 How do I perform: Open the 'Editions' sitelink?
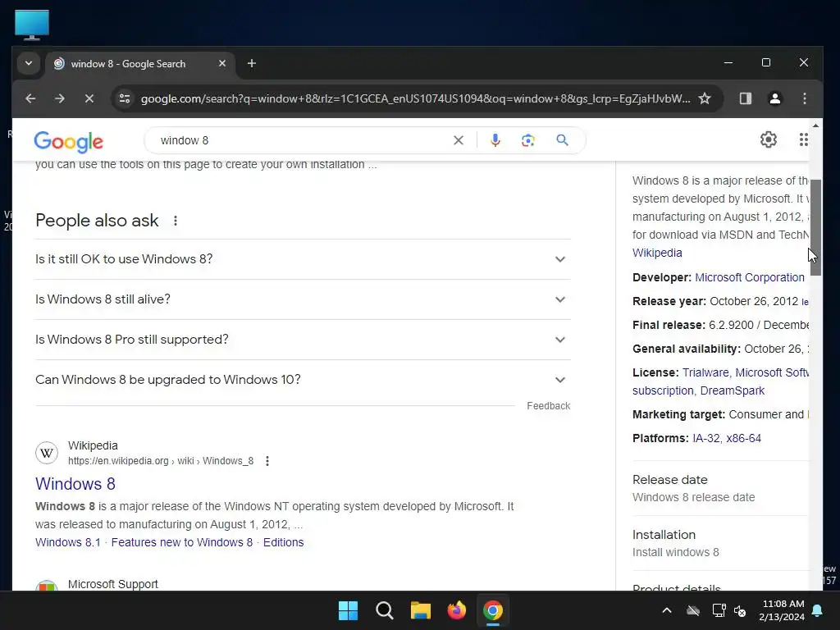(x=283, y=542)
